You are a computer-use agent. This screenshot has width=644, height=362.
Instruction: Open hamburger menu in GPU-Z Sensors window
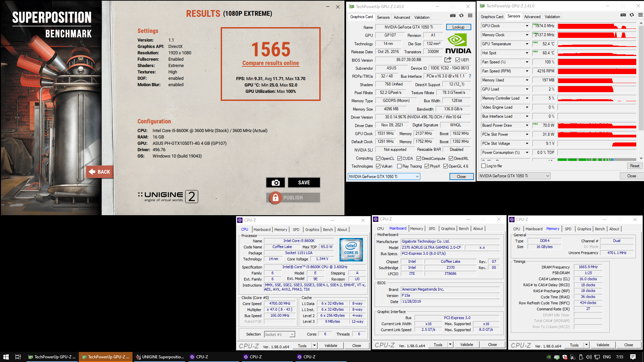[640, 15]
